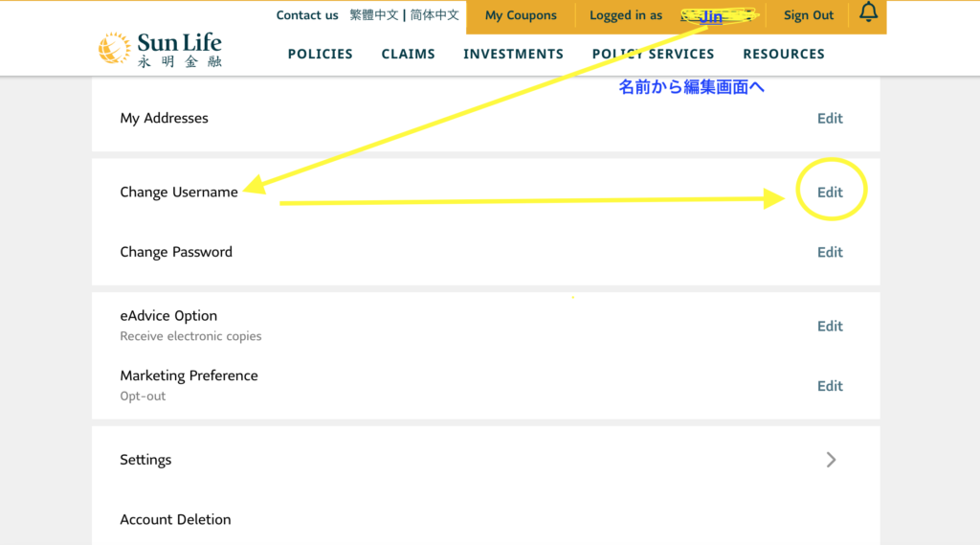Click the My Addresses label

(164, 118)
